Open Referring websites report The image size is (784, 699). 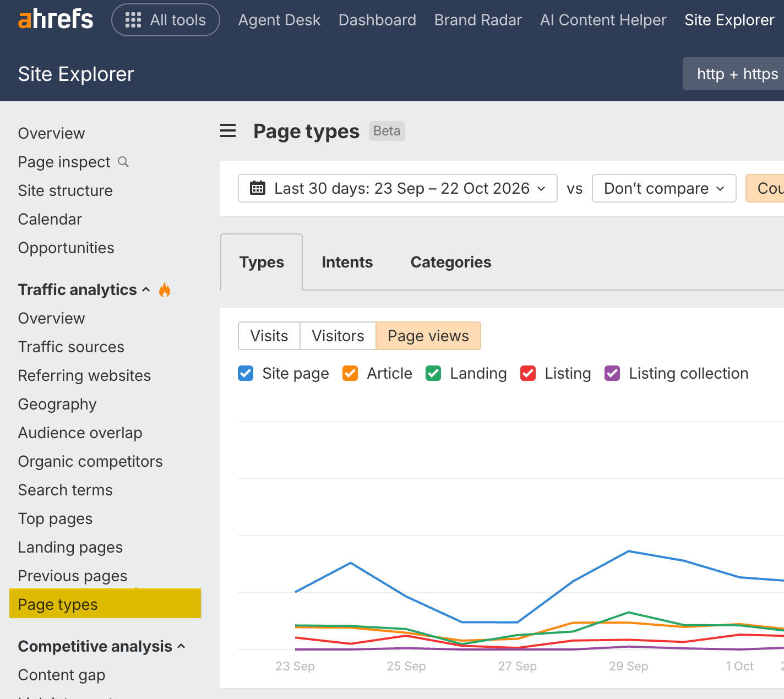[x=84, y=375]
